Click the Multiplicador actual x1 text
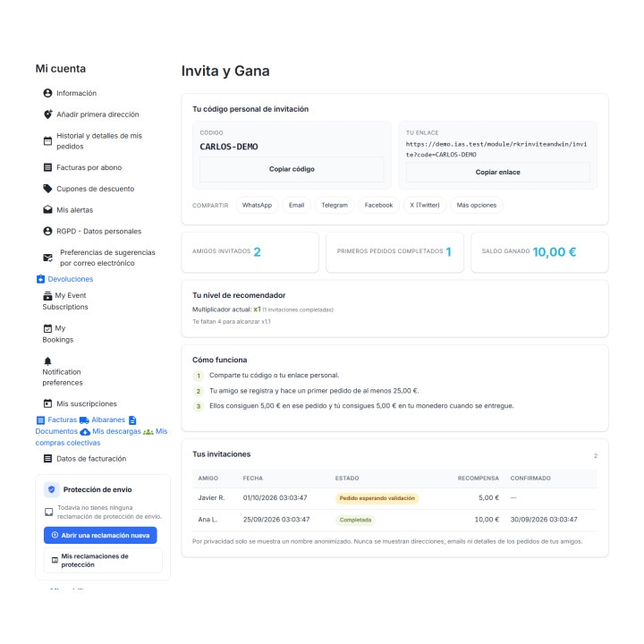The width and height of the screenshot is (644, 644). click(x=226, y=309)
